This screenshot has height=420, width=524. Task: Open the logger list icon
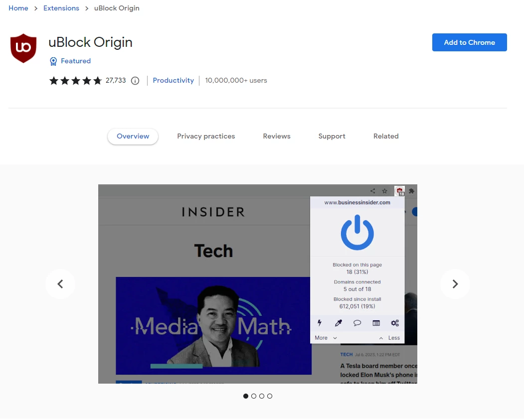[376, 323]
